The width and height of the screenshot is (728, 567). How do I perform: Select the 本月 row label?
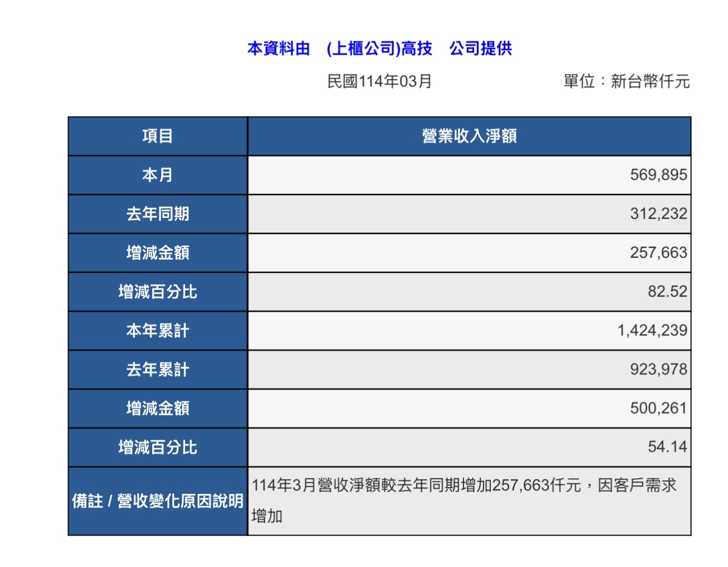coord(158,175)
